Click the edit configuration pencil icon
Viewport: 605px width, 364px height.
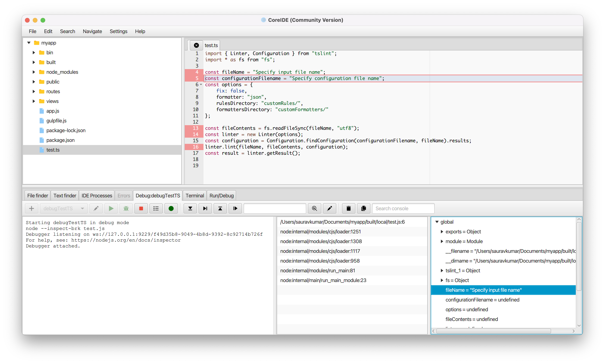(96, 208)
